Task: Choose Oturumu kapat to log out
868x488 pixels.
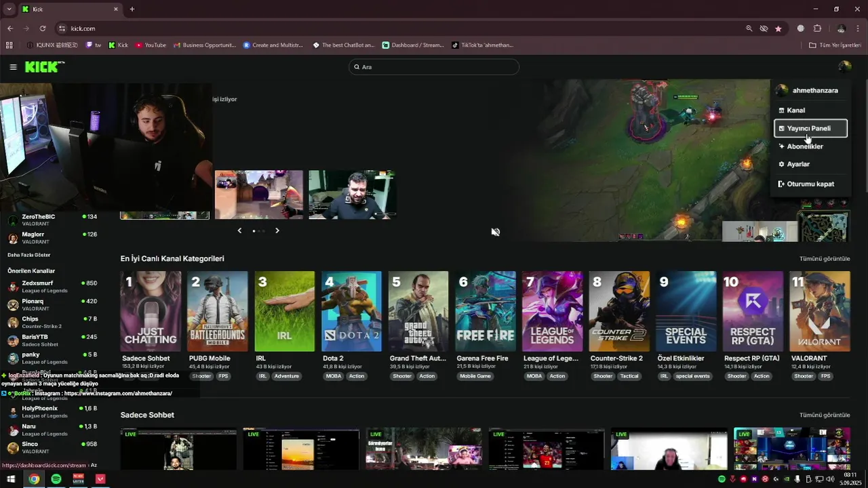Action: click(x=810, y=184)
